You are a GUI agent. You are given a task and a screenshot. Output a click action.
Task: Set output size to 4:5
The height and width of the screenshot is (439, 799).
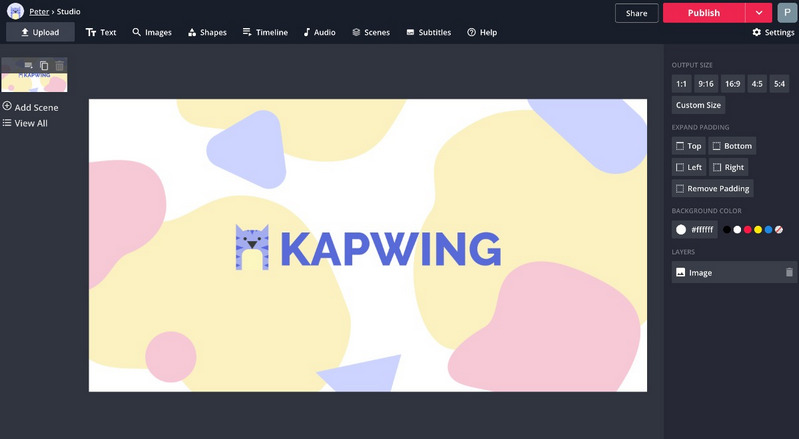click(x=757, y=84)
